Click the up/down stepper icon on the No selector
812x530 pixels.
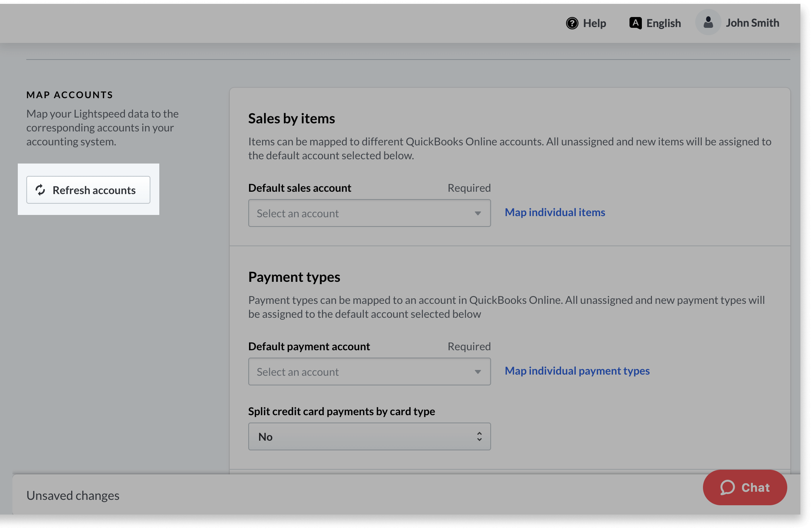(x=479, y=436)
